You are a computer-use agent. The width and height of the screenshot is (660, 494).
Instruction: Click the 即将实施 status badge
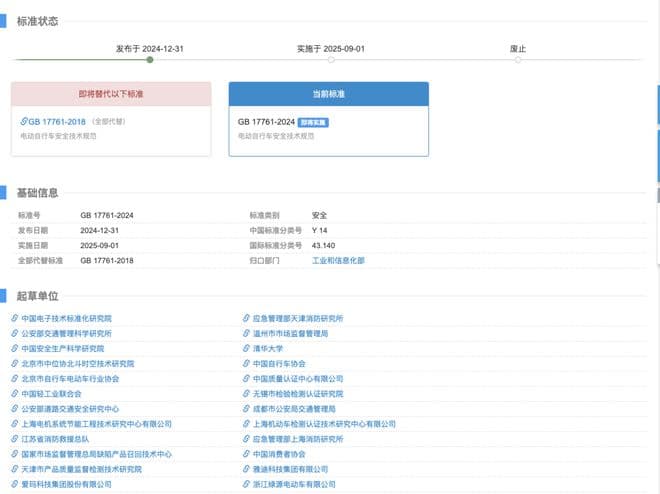pos(313,122)
